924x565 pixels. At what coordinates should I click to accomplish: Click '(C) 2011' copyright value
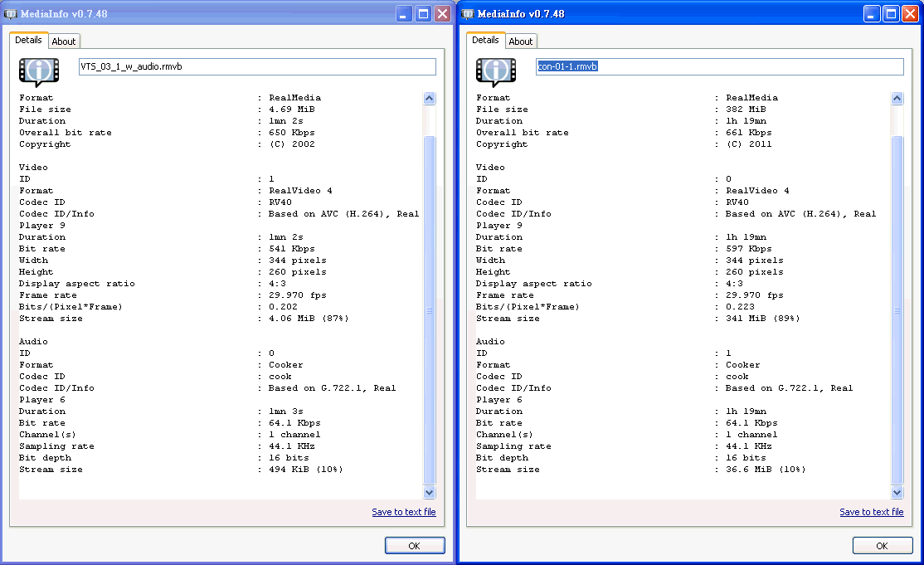748,144
